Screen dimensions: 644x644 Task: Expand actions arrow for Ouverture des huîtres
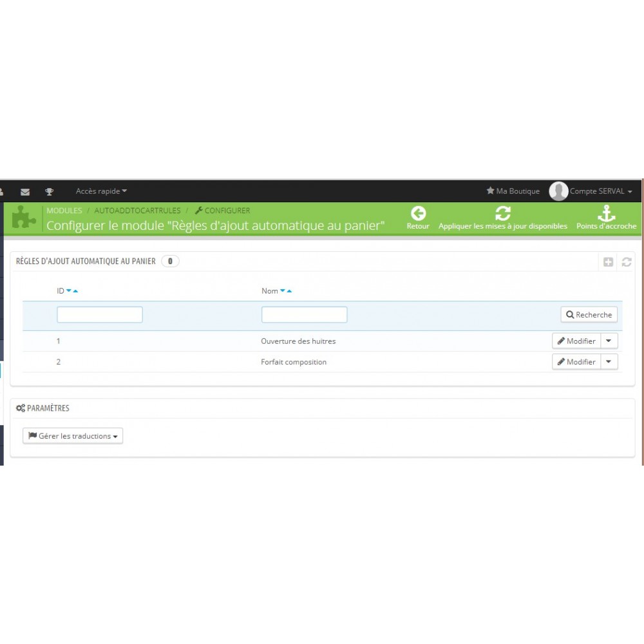point(609,341)
